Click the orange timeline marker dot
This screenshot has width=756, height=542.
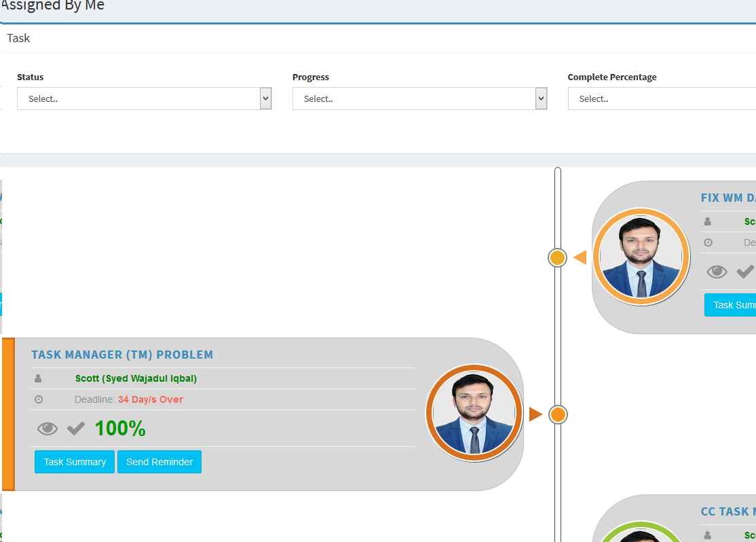[558, 415]
